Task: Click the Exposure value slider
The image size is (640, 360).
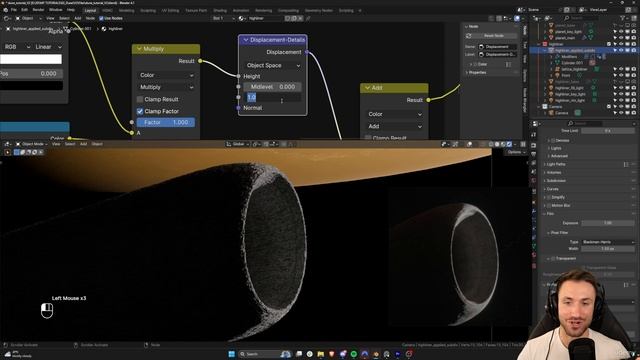Action: click(x=608, y=223)
